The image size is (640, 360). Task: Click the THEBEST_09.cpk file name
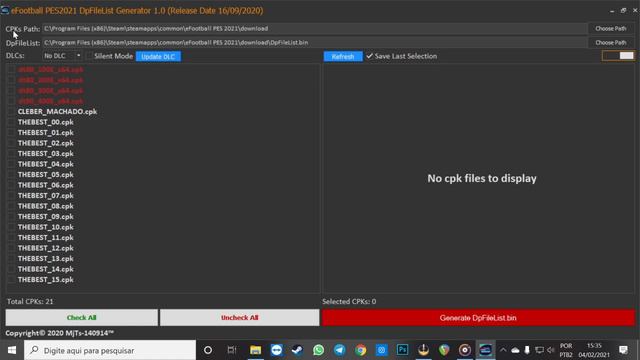click(x=46, y=217)
